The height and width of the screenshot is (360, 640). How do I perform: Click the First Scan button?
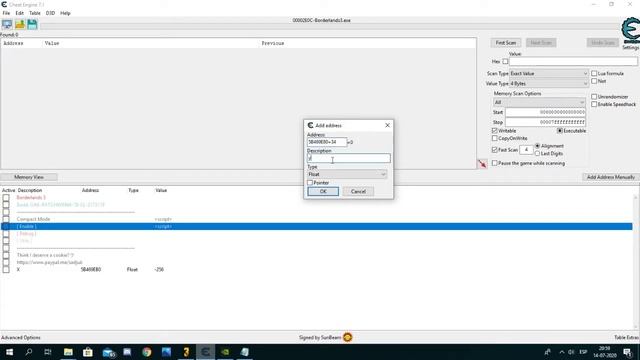pos(506,43)
